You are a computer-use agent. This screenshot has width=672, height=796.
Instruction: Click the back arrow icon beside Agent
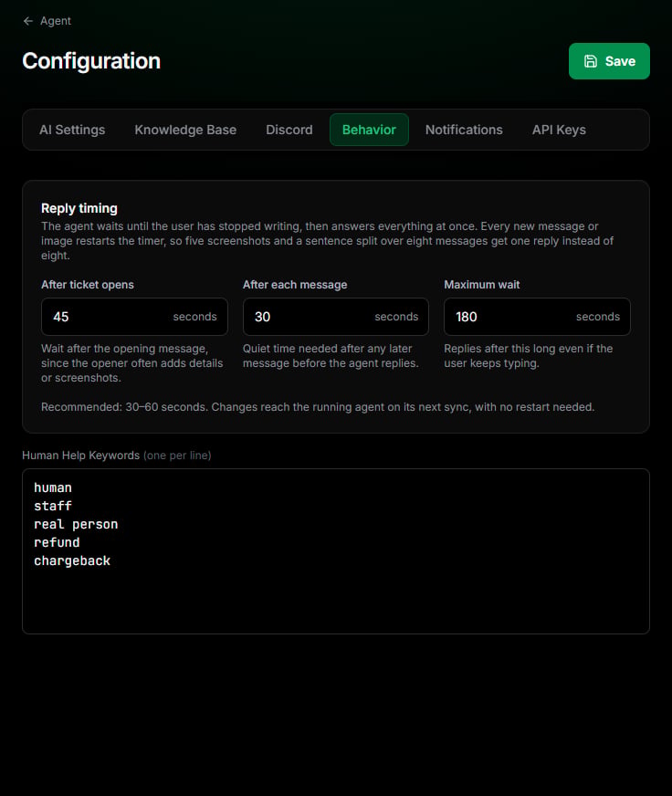click(x=28, y=21)
